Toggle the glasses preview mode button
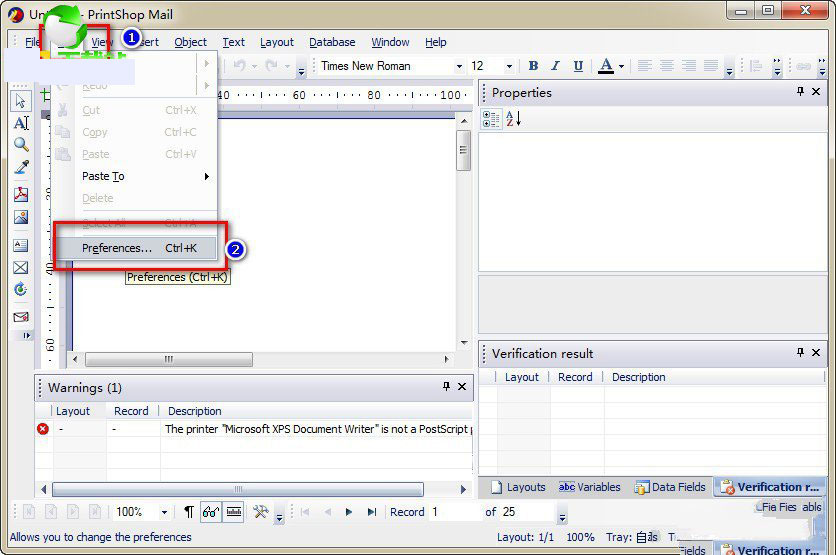 pyautogui.click(x=211, y=512)
